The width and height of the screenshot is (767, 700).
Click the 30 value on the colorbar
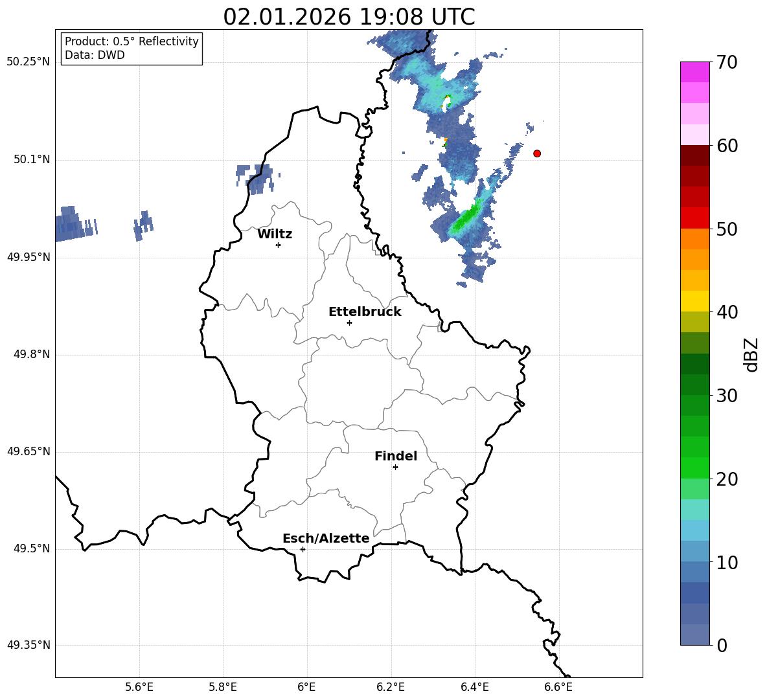[727, 395]
